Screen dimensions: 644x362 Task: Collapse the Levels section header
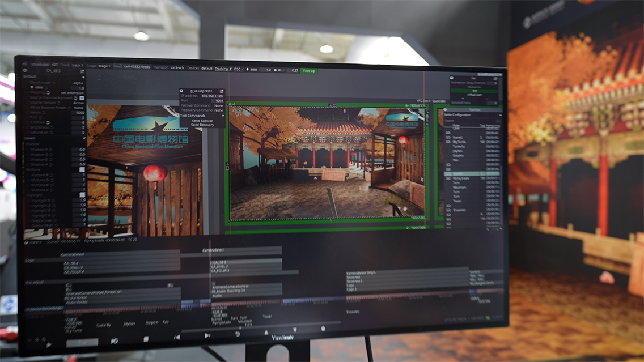click(x=54, y=138)
